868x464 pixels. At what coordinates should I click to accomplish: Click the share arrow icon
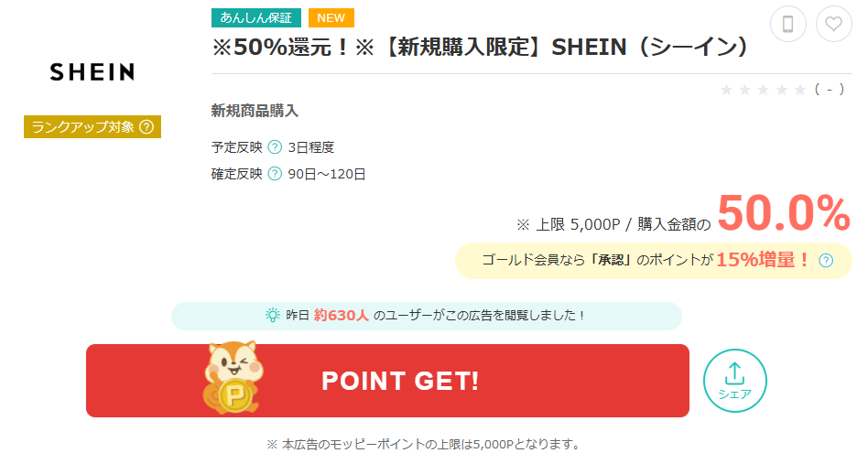[x=734, y=373]
